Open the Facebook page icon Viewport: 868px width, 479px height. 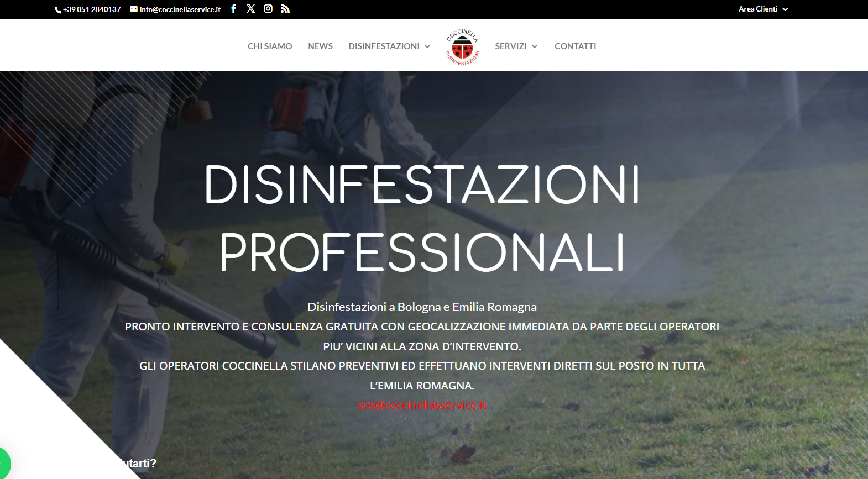coord(234,9)
